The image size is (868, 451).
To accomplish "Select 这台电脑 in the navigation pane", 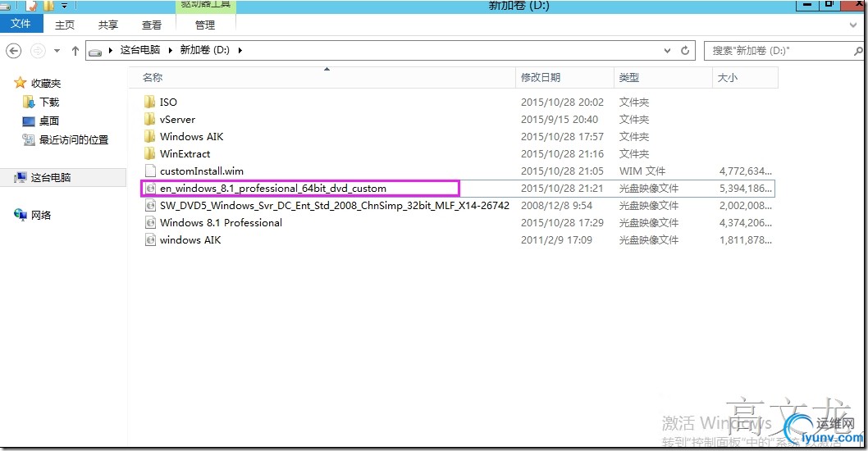I will coord(51,178).
